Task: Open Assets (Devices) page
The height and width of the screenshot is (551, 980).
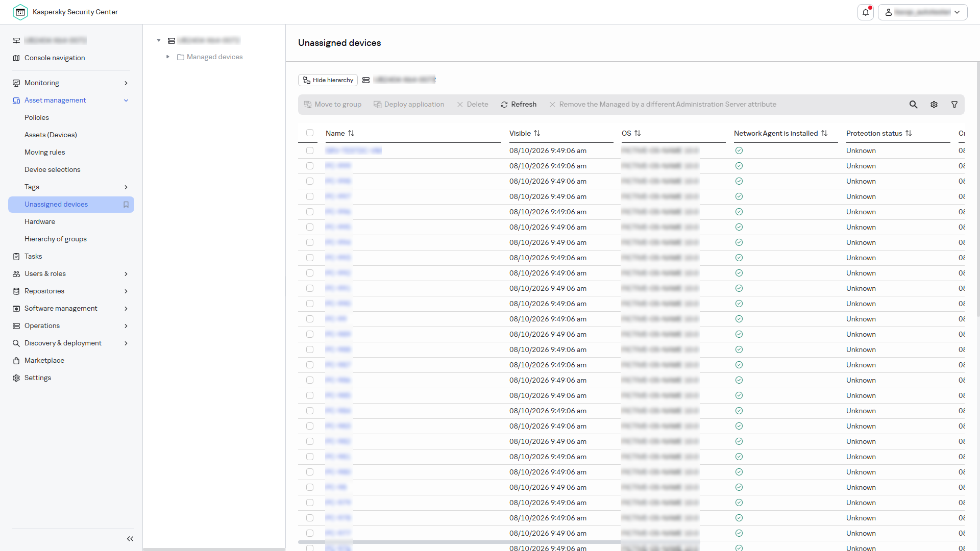Action: point(51,135)
